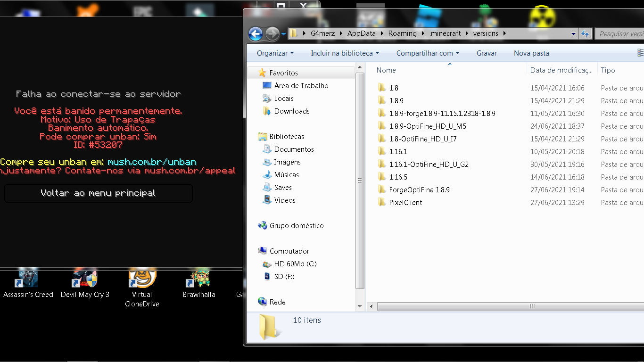Open the 'Compartilhar com' menu
This screenshot has height=362, width=644.
[428, 53]
